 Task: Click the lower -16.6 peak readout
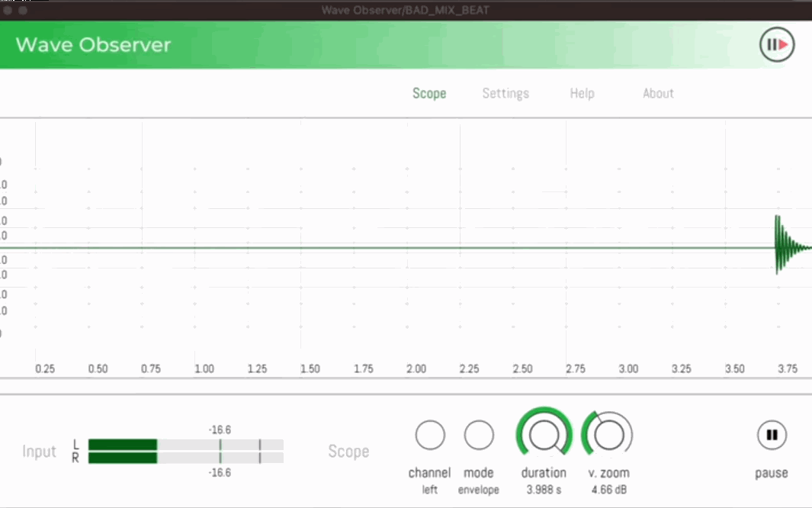(x=220, y=472)
